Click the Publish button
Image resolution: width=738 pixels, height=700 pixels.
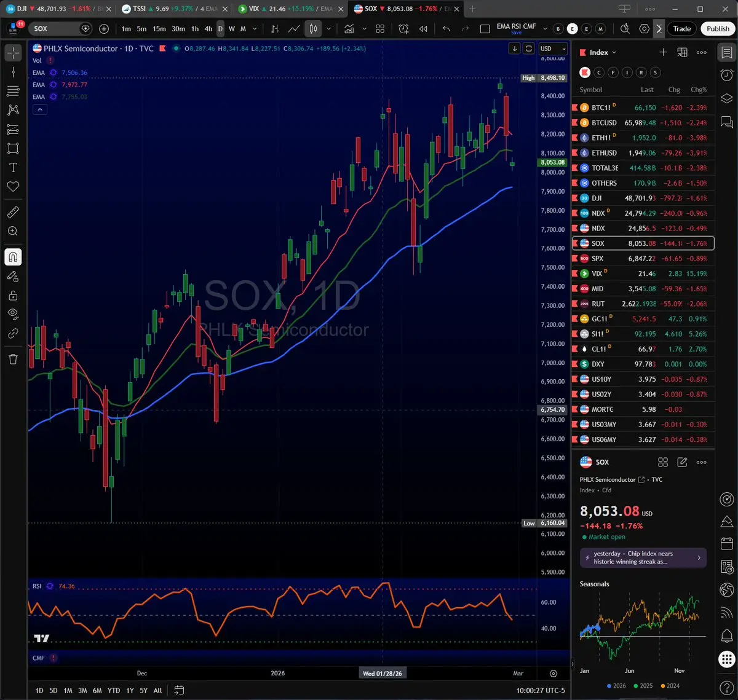coord(718,29)
